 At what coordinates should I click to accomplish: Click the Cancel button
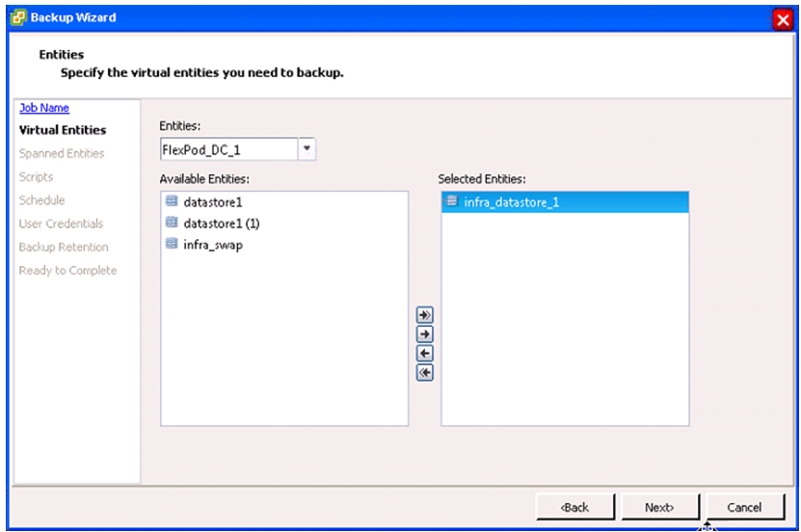click(x=745, y=507)
